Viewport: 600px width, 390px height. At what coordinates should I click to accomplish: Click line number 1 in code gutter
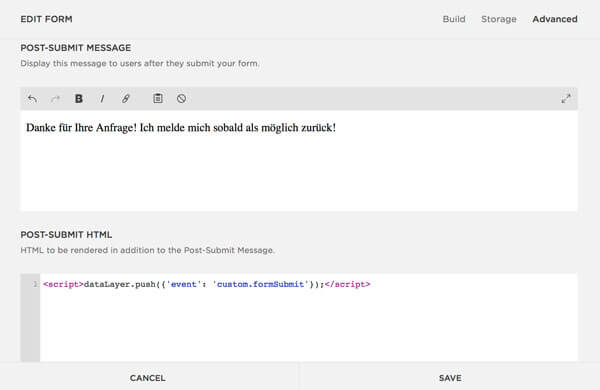click(35, 284)
